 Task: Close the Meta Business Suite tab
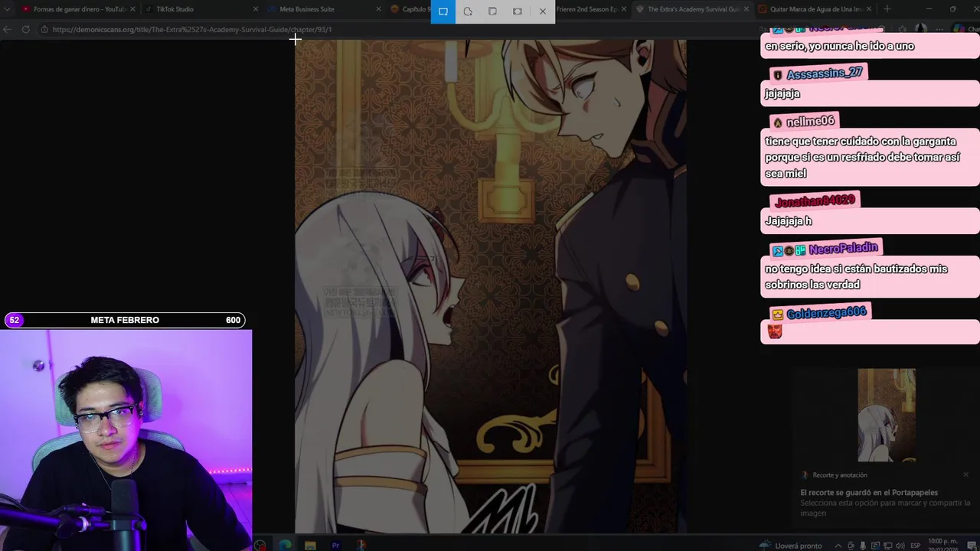click(378, 9)
